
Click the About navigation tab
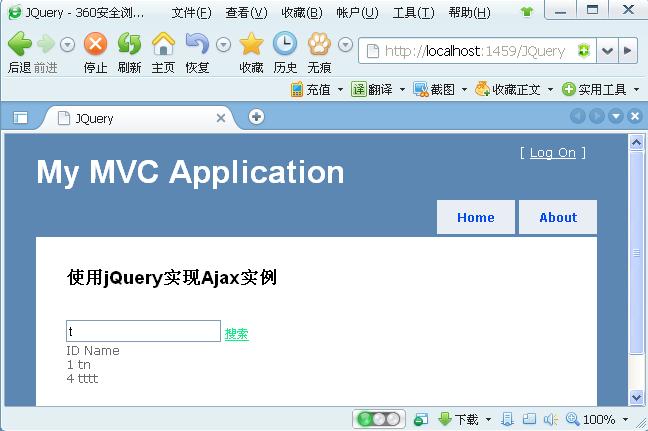point(557,217)
